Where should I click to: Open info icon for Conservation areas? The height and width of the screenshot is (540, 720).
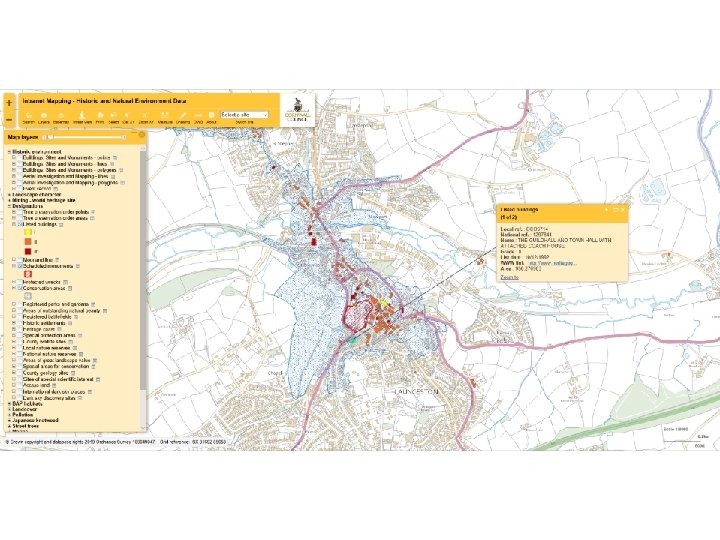[70, 288]
